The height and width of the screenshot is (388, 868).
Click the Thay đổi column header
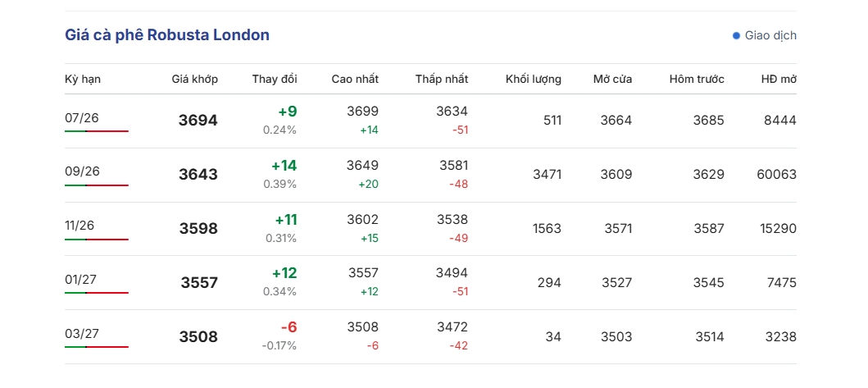[x=275, y=80]
